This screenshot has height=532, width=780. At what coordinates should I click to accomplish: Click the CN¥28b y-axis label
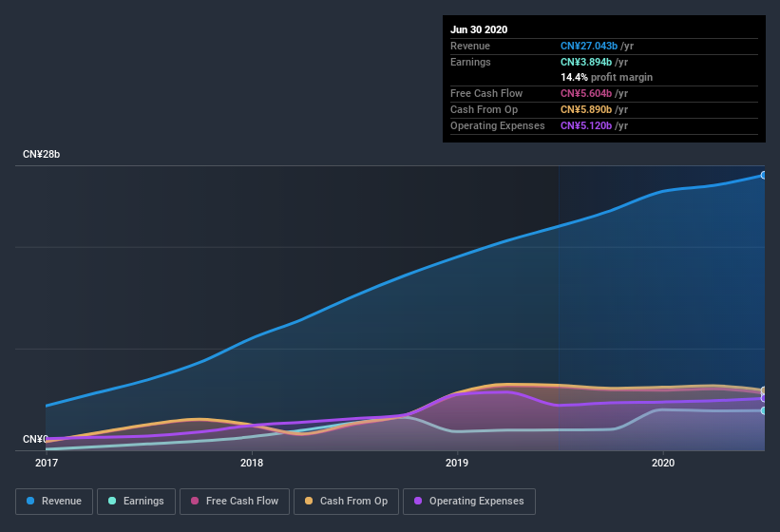pos(41,154)
